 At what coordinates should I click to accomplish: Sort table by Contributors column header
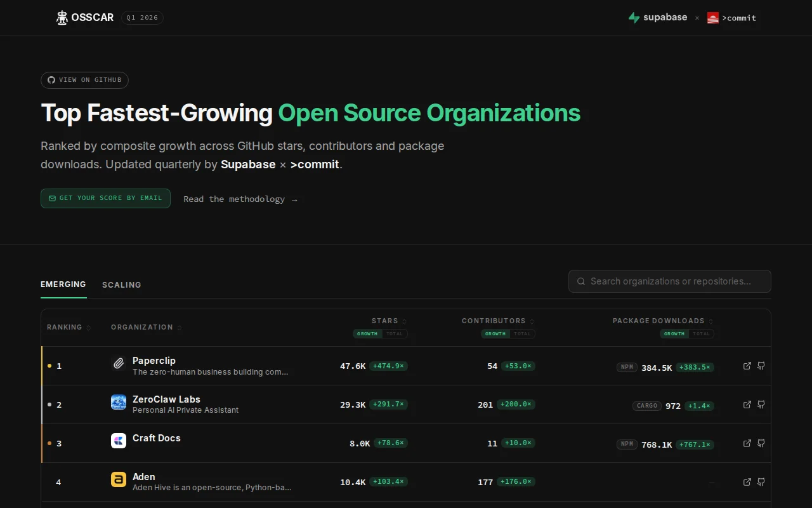click(498, 321)
